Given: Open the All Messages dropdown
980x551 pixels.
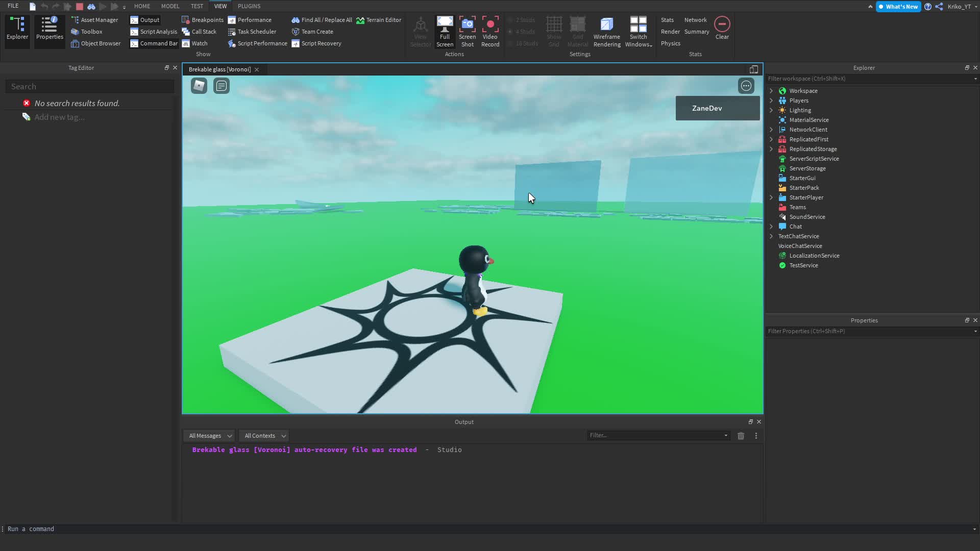Looking at the screenshot, I should point(208,435).
